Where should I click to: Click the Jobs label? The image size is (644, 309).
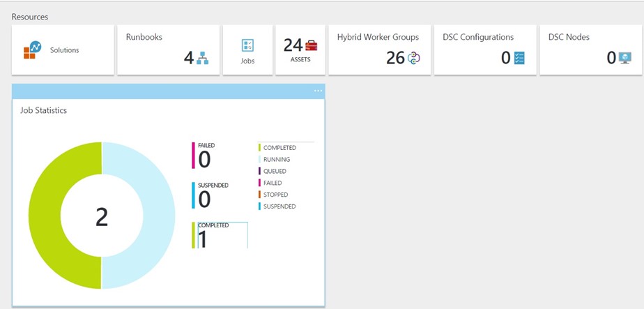click(247, 61)
